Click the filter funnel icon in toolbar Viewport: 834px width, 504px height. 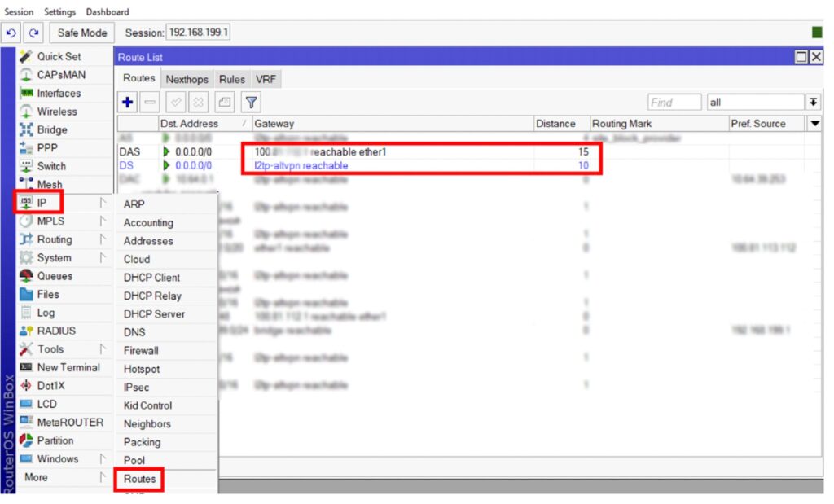click(x=252, y=103)
